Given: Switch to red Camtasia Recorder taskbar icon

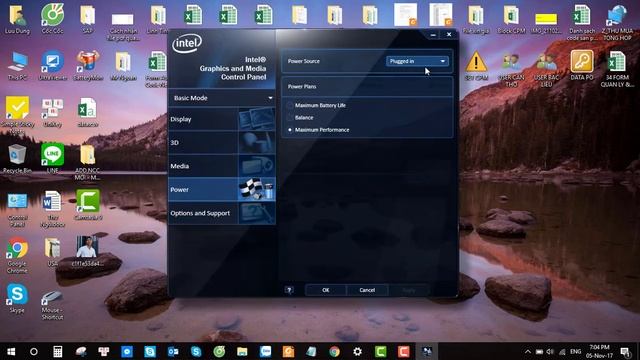Looking at the screenshot, I should [x=404, y=351].
